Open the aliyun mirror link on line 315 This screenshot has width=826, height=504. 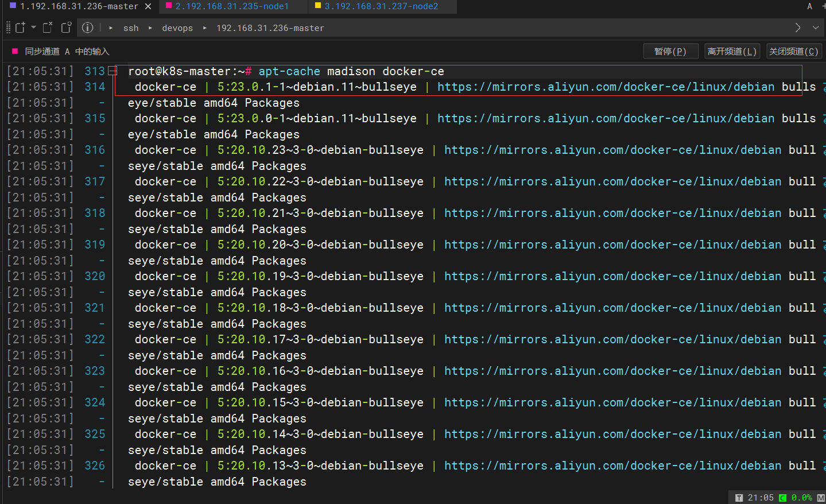coord(606,118)
